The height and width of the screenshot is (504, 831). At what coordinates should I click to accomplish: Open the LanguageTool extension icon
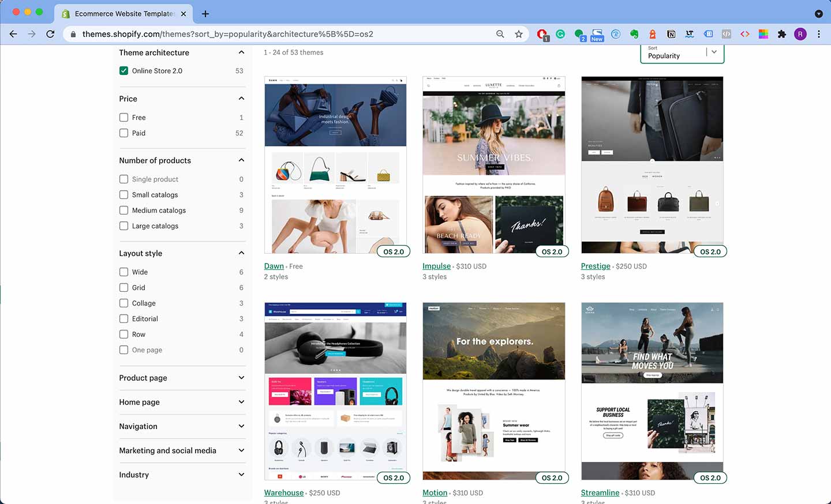[690, 34]
